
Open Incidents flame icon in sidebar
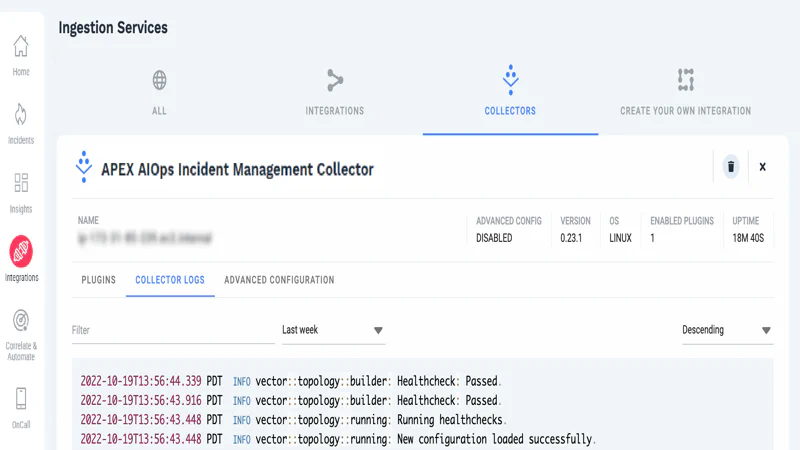pos(21,121)
